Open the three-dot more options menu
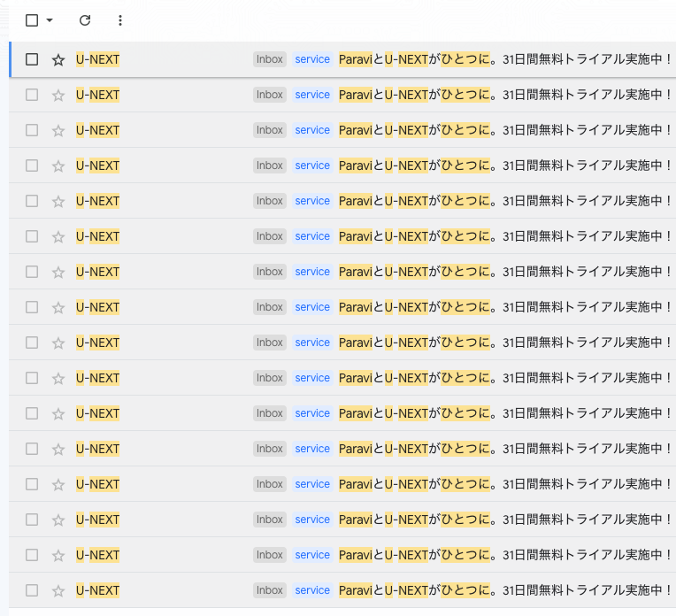The width and height of the screenshot is (676, 616). pyautogui.click(x=120, y=20)
